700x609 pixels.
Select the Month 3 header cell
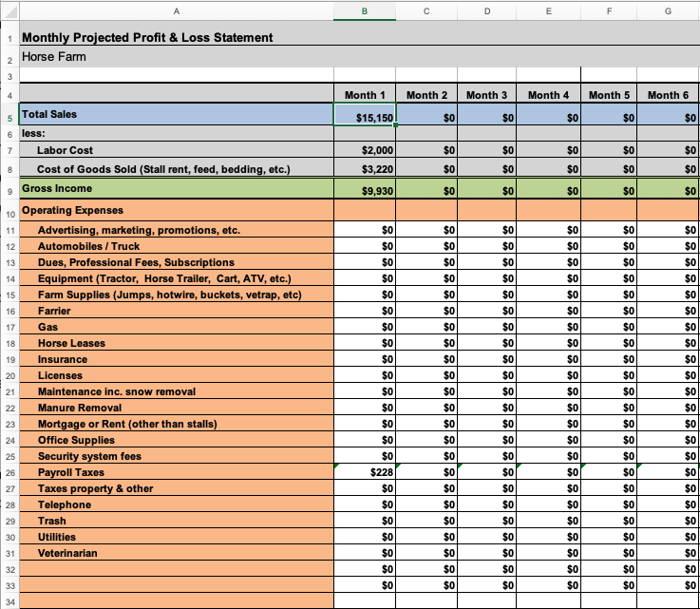pyautogui.click(x=487, y=95)
